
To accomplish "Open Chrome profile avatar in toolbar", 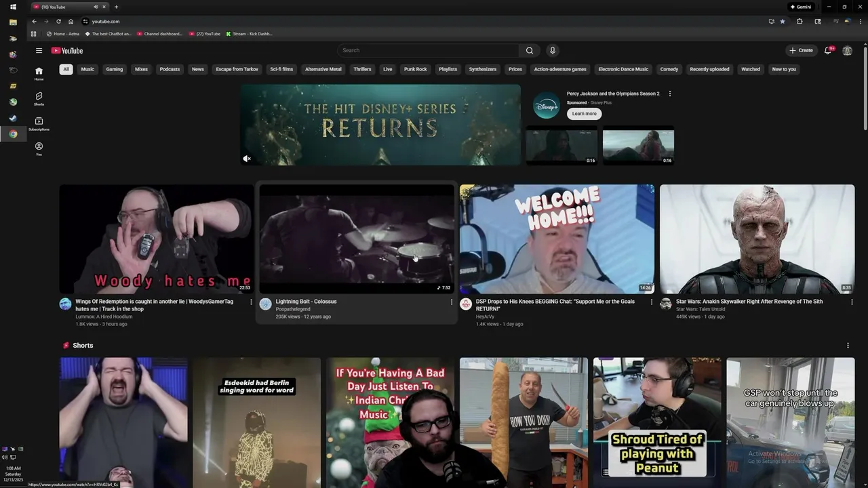I will tap(848, 21).
